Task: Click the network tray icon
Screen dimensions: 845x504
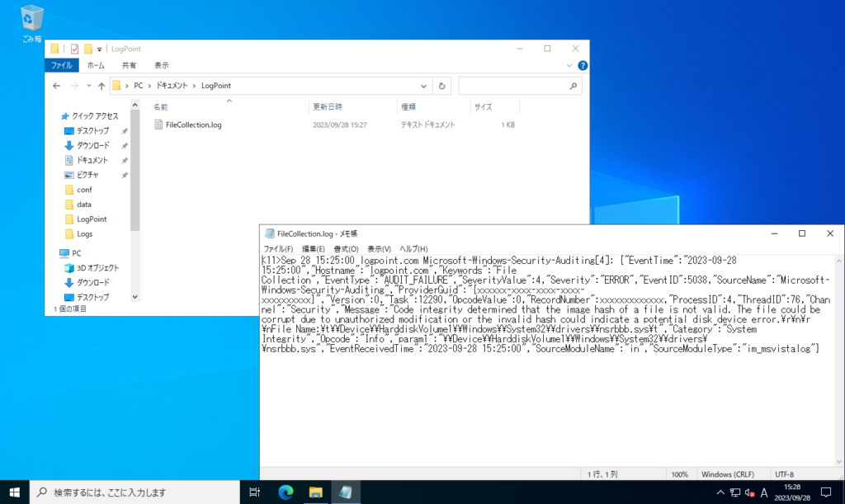Action: (735, 492)
